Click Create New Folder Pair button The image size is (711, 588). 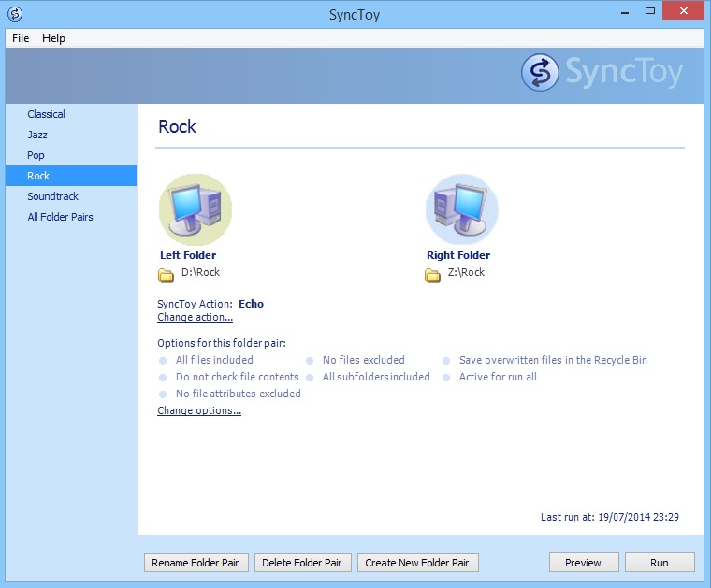coord(417,563)
